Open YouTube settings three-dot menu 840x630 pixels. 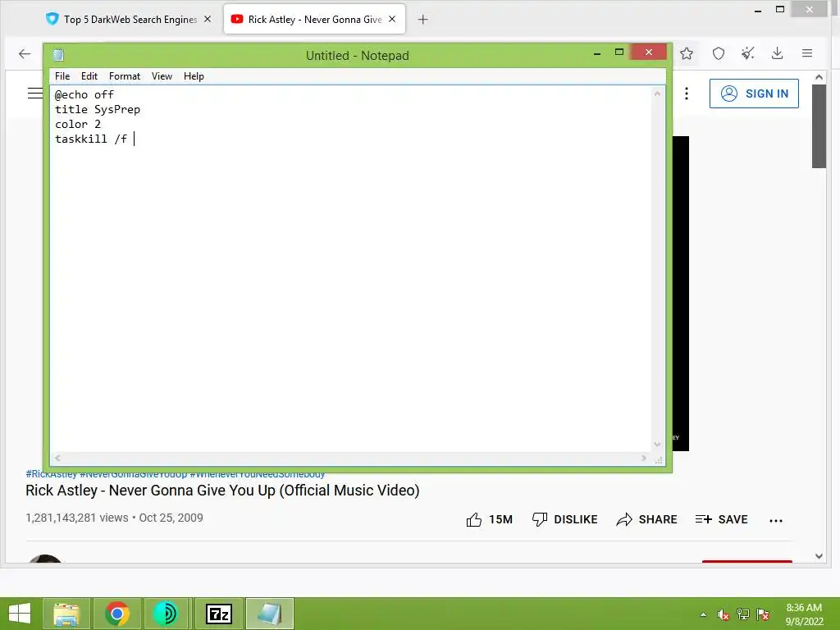point(687,94)
